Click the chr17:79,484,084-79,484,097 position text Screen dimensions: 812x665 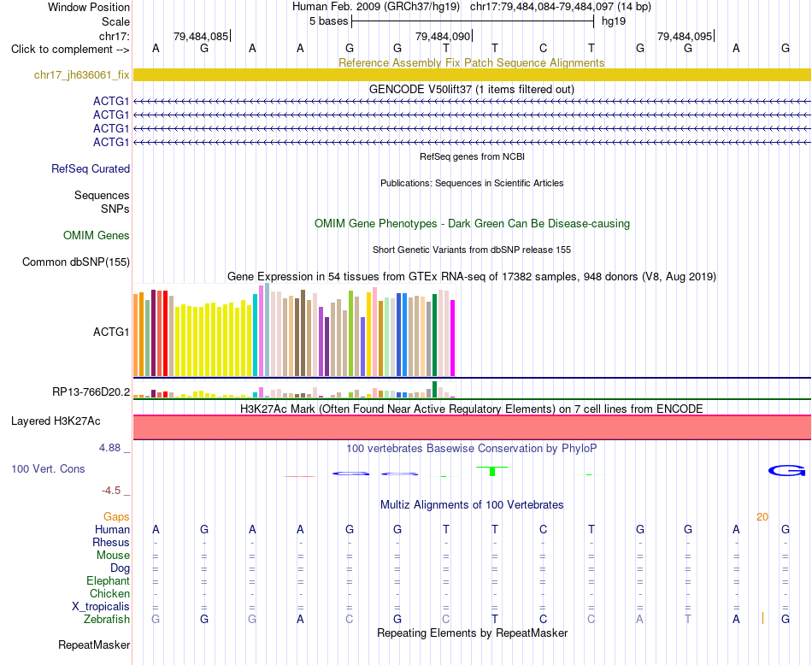542,7
